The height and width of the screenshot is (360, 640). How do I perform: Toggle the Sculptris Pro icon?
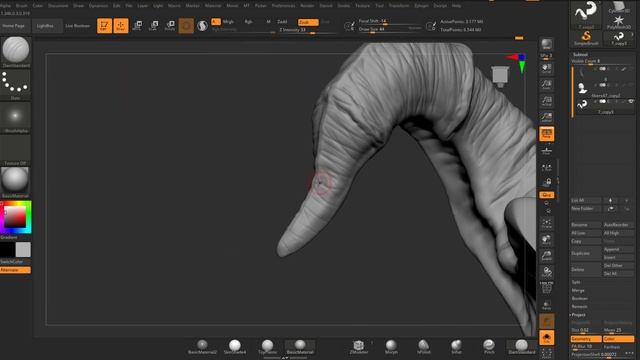(x=202, y=26)
